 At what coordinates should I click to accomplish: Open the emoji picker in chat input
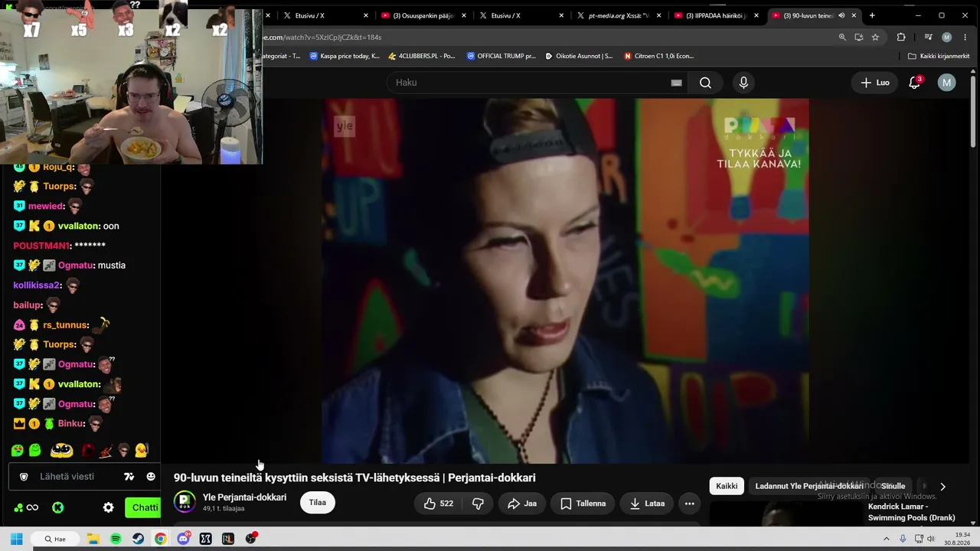[x=151, y=477]
